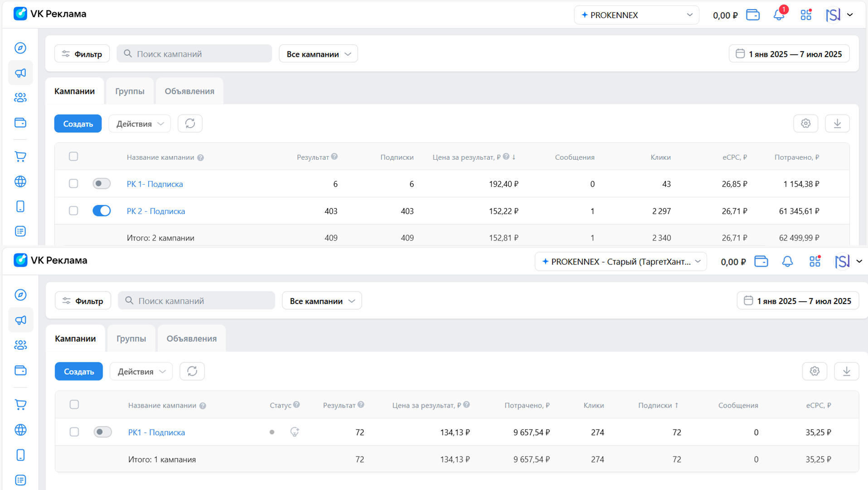This screenshot has width=868, height=490.
Task: Turn off the РК 2 - Подписка toggle
Action: pyautogui.click(x=102, y=211)
